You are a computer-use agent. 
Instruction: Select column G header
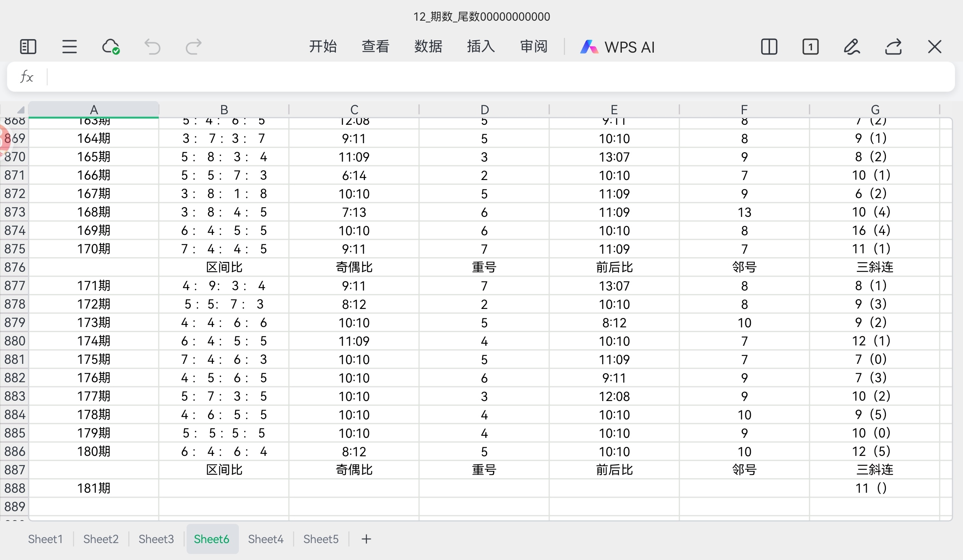click(x=875, y=109)
